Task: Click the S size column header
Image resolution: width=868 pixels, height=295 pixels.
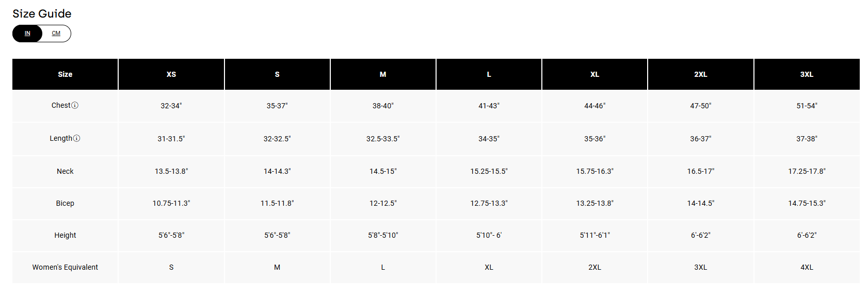Action: pos(277,74)
